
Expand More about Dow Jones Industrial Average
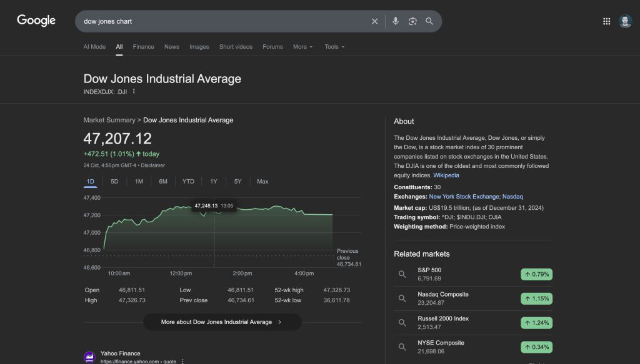pyautogui.click(x=222, y=322)
